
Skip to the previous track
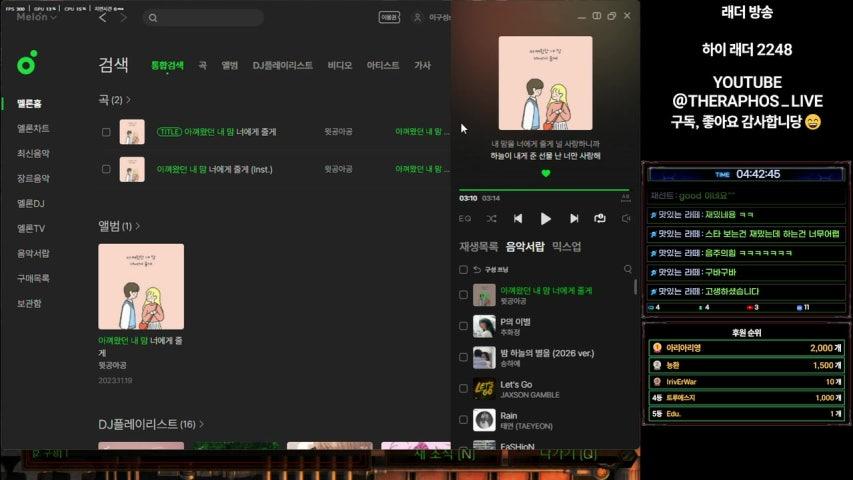coord(518,218)
